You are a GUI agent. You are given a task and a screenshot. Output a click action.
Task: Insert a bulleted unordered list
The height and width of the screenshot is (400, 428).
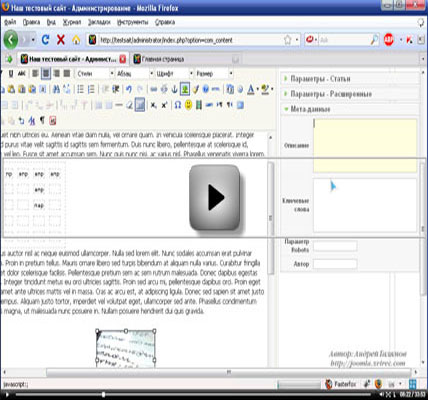[80, 89]
